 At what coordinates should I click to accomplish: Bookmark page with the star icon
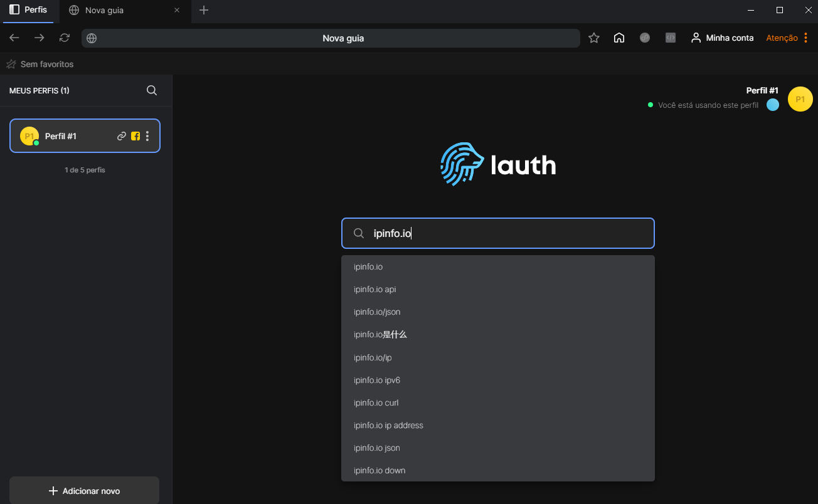point(594,38)
